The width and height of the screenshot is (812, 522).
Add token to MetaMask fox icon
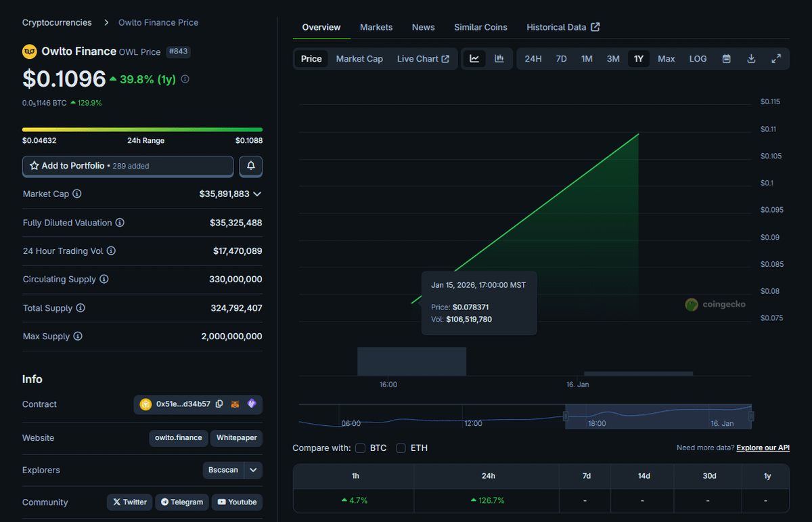(x=235, y=404)
